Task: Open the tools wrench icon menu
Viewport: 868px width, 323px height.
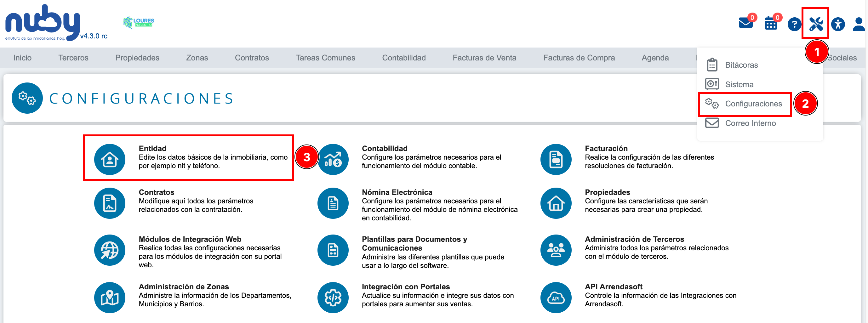Action: [x=816, y=24]
